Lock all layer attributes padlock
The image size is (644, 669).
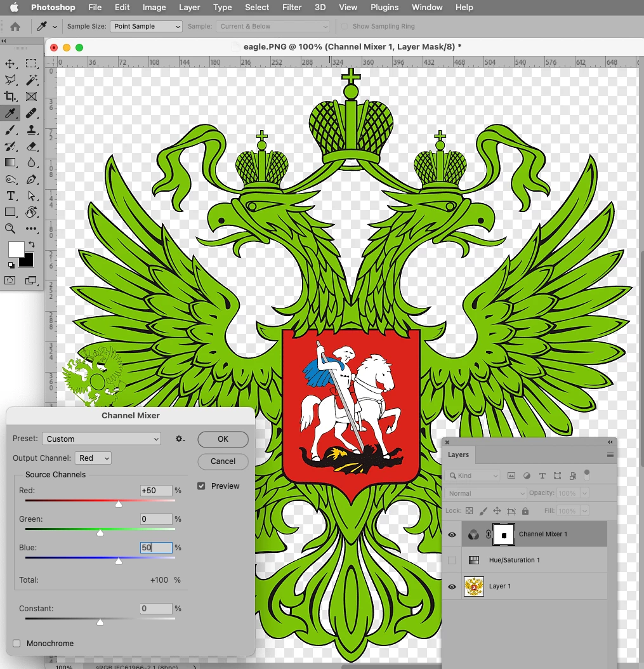(525, 511)
